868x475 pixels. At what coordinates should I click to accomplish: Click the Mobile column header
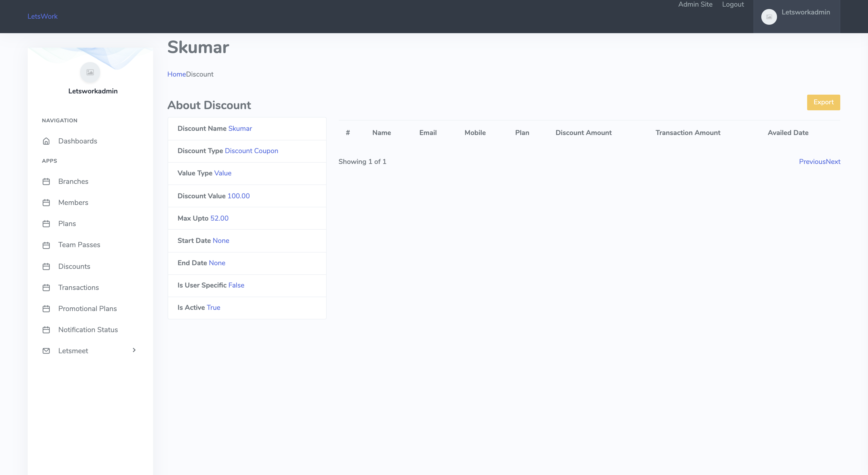pyautogui.click(x=475, y=133)
